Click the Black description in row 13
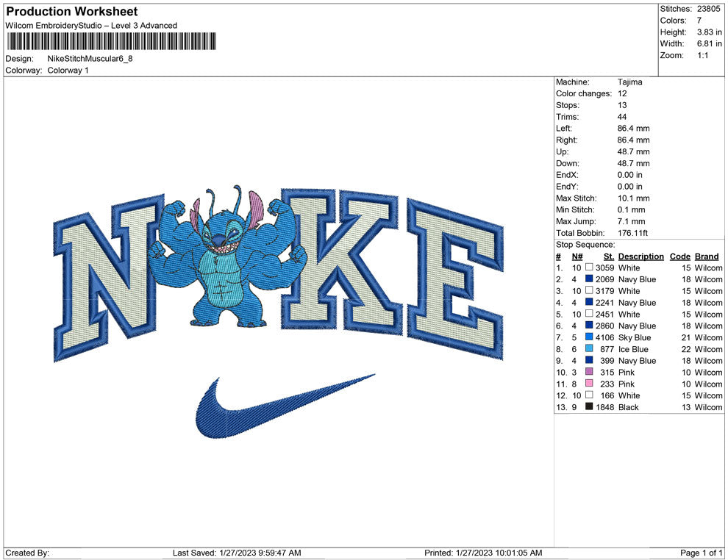Viewport: 728px width, 560px height. (x=628, y=407)
